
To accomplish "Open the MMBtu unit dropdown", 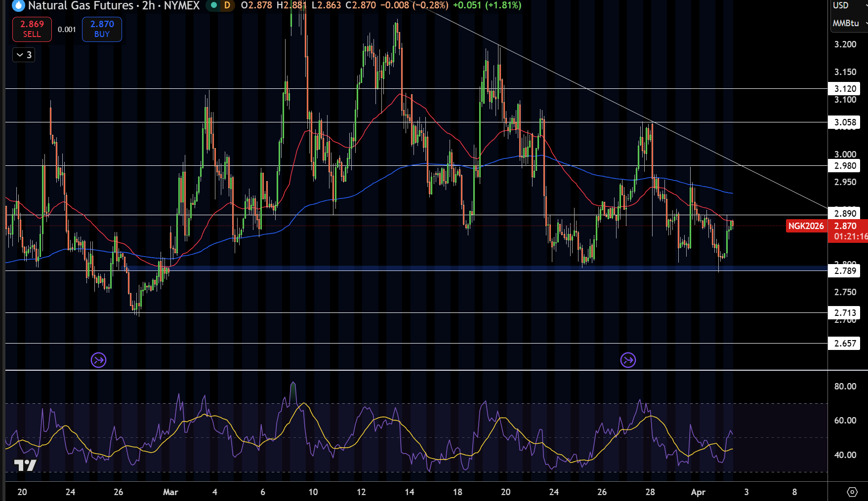I will pos(849,23).
